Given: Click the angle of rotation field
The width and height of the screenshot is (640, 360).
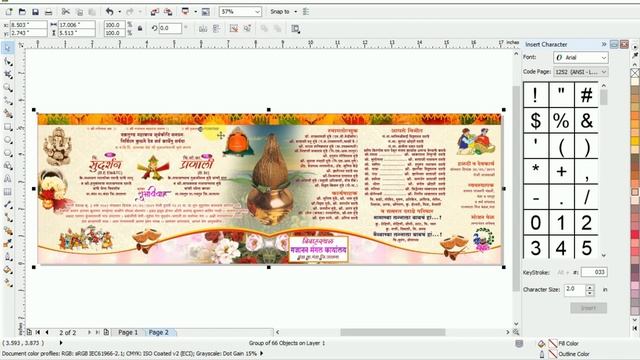Looking at the screenshot, I should coord(170,28).
